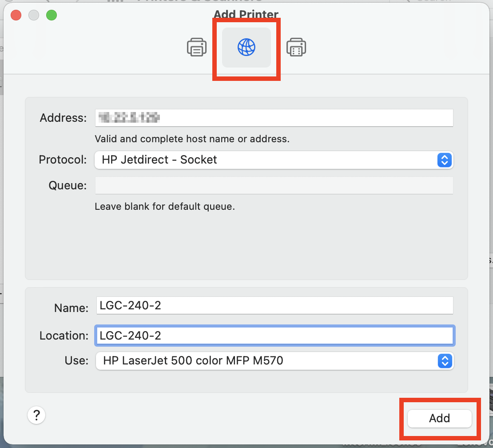Screen dimensions: 493x448
Task: Open help with the question mark button
Action: 36,415
